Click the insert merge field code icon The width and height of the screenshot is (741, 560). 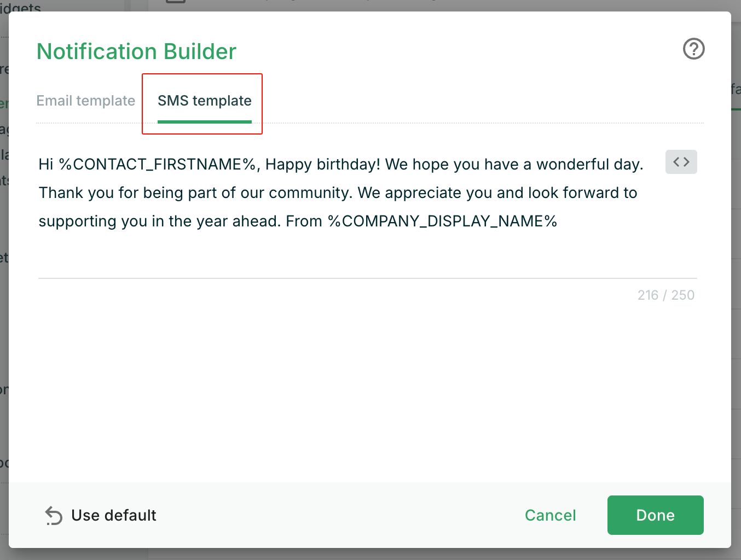(681, 162)
